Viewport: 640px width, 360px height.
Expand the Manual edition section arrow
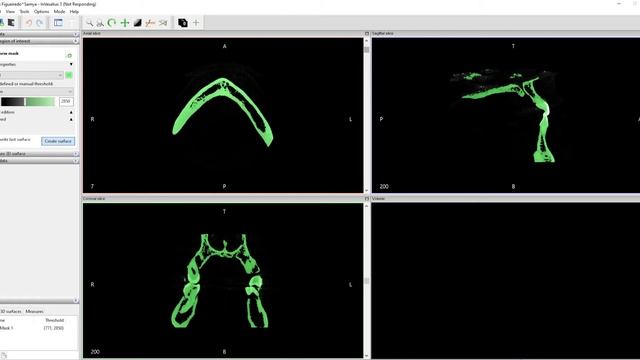click(x=71, y=112)
